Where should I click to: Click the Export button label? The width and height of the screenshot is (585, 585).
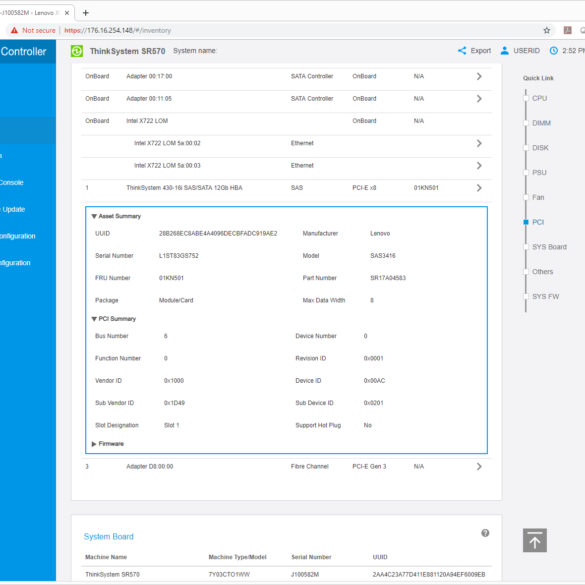pos(481,51)
